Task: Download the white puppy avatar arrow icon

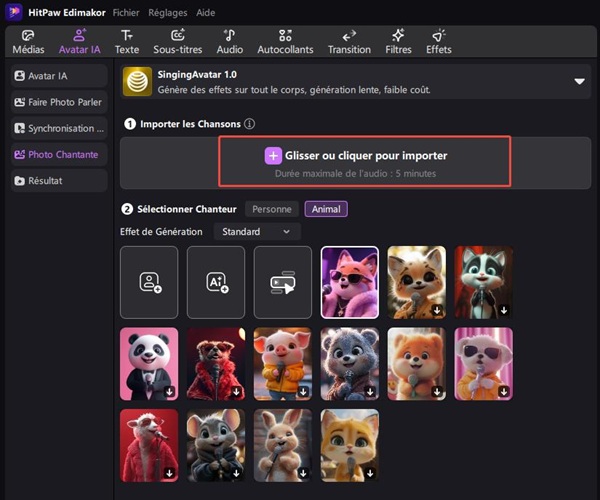Action: (x=504, y=392)
